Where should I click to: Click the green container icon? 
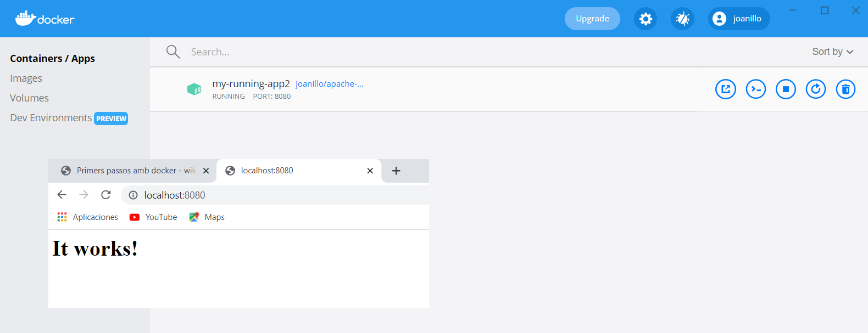tap(194, 89)
